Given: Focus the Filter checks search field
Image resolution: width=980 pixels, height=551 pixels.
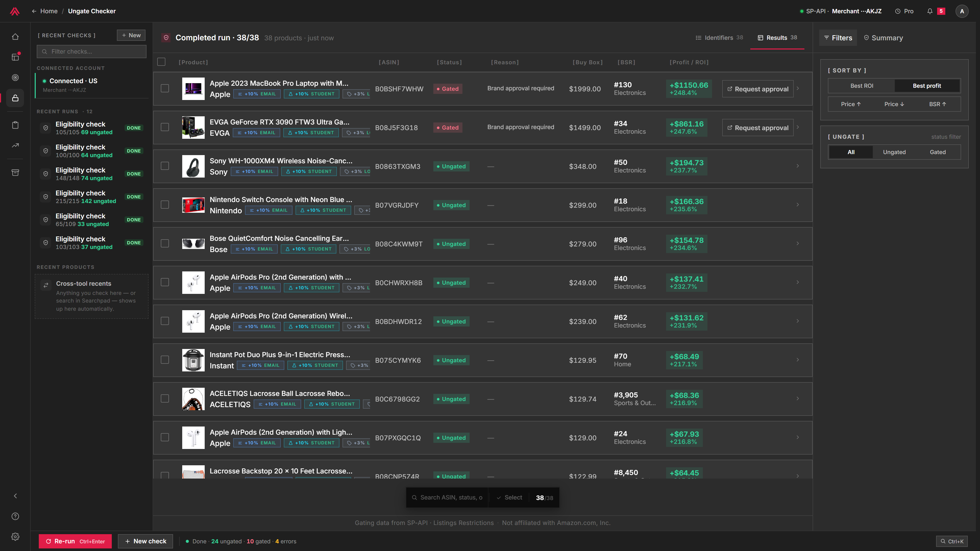Looking at the screenshot, I should pos(91,51).
